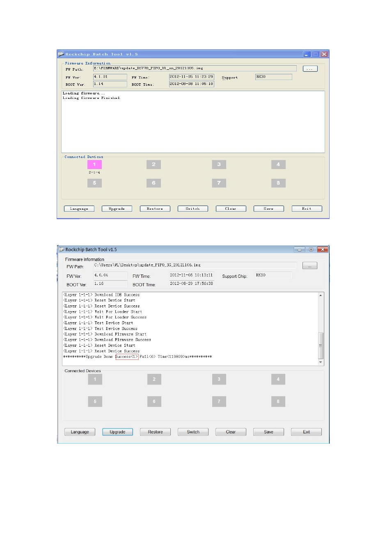Viewport: 392px width, 554px height.
Task: Click log scrollbar thumb in lower window
Action: 321,346
